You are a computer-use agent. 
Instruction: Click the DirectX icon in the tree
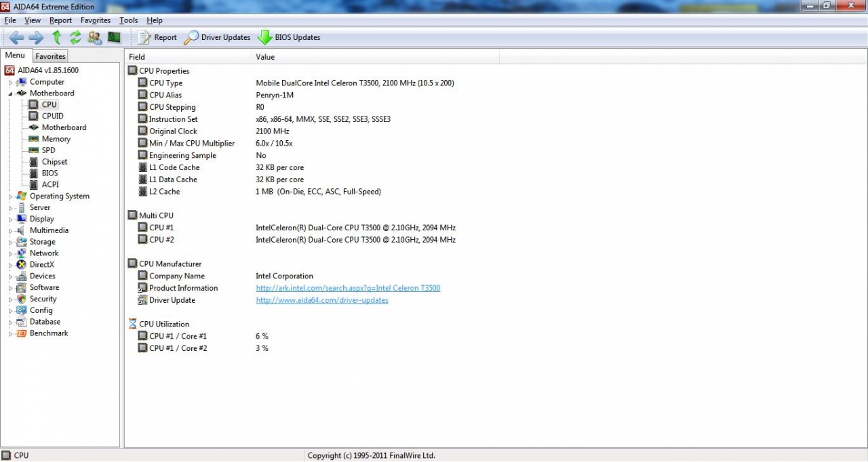pos(22,264)
